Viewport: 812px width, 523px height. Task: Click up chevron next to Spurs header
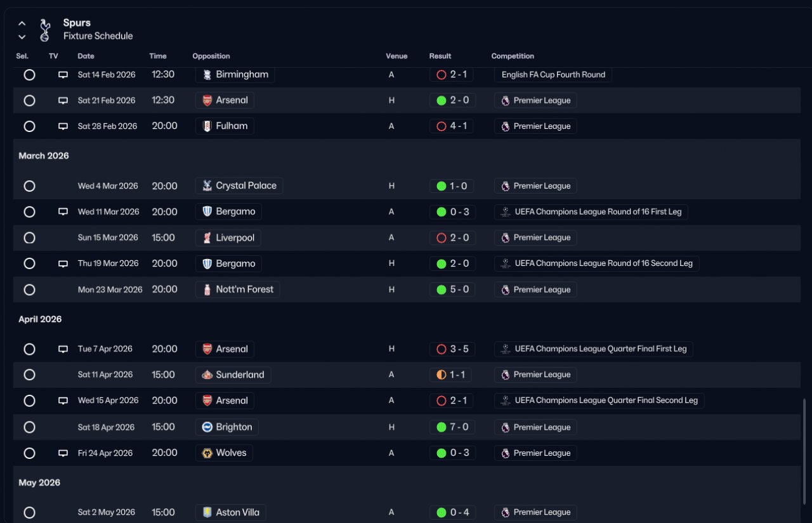22,23
